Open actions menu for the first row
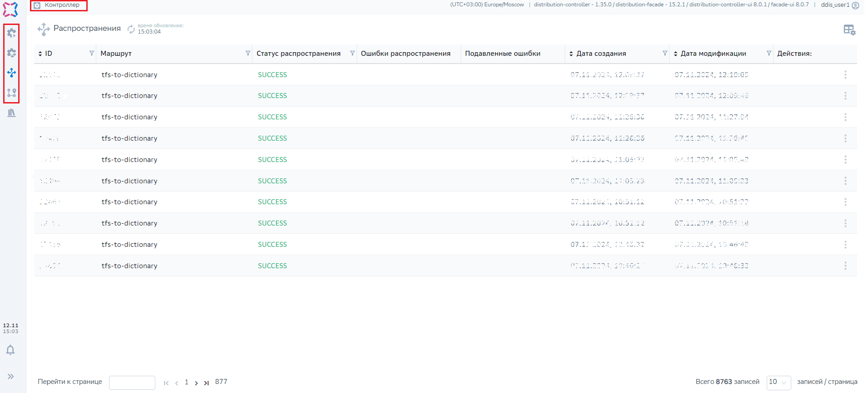868x393 pixels. [845, 74]
